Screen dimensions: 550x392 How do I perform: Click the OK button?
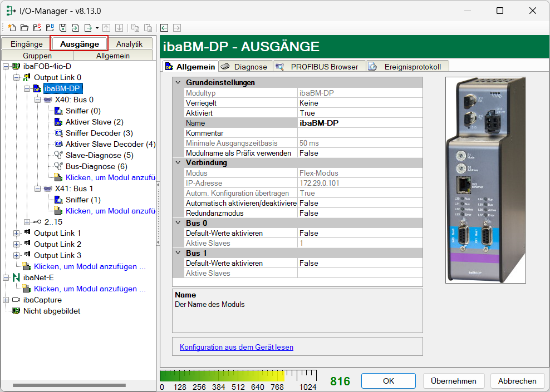pyautogui.click(x=389, y=381)
